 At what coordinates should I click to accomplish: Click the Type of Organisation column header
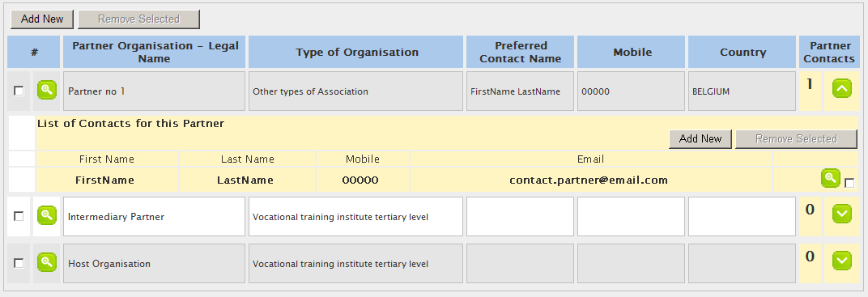pos(356,52)
